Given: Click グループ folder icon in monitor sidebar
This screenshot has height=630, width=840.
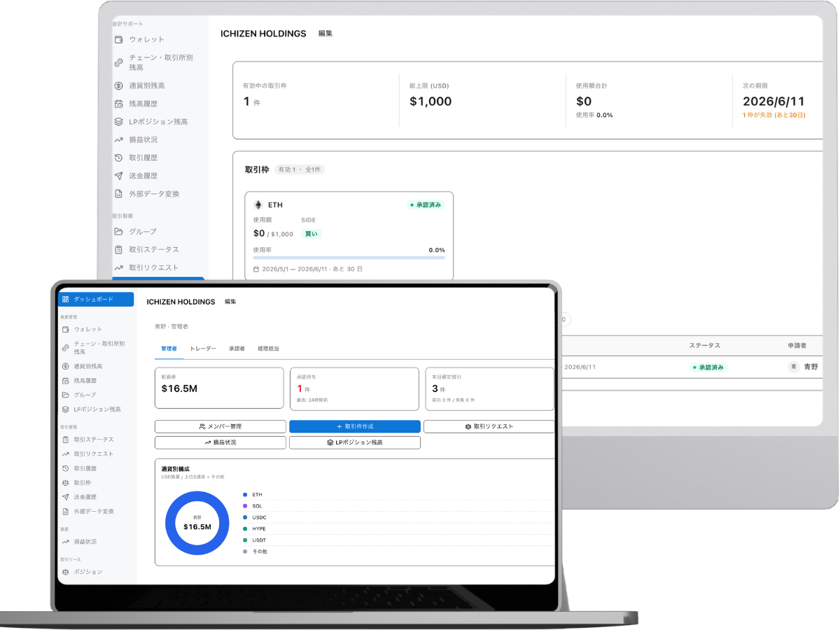Looking at the screenshot, I should [x=119, y=232].
